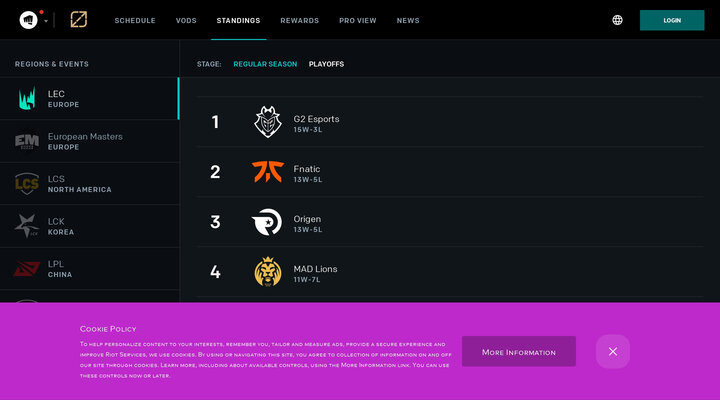Open the News page
This screenshot has height=400, width=720.
click(x=408, y=21)
